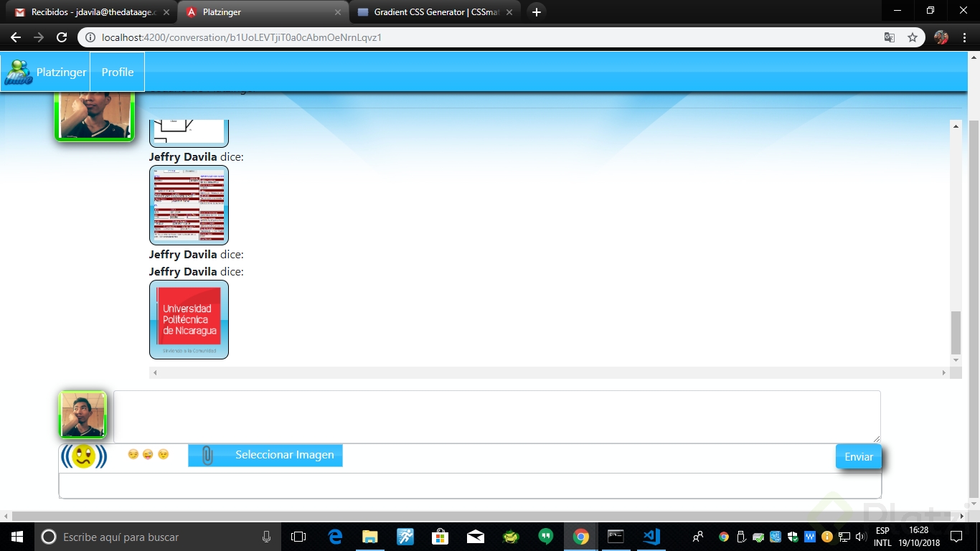Viewport: 980px width, 551px height.
Task: Close the Gradient CSS Generator tab
Action: click(509, 12)
